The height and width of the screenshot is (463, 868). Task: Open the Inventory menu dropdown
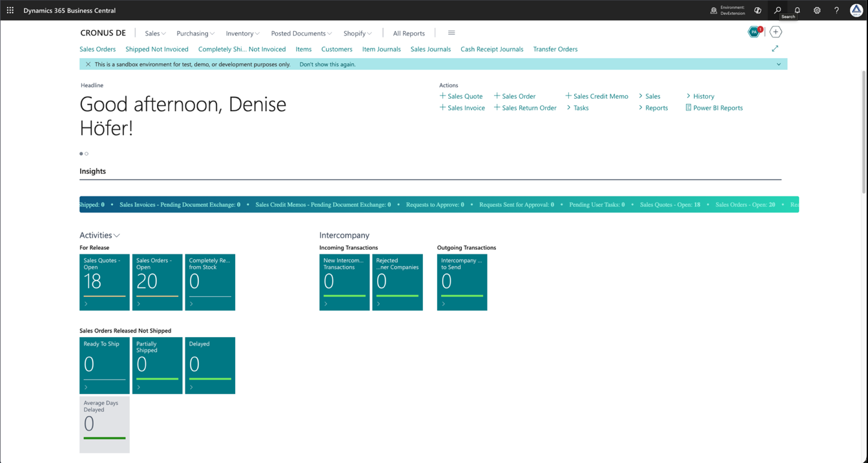click(243, 34)
